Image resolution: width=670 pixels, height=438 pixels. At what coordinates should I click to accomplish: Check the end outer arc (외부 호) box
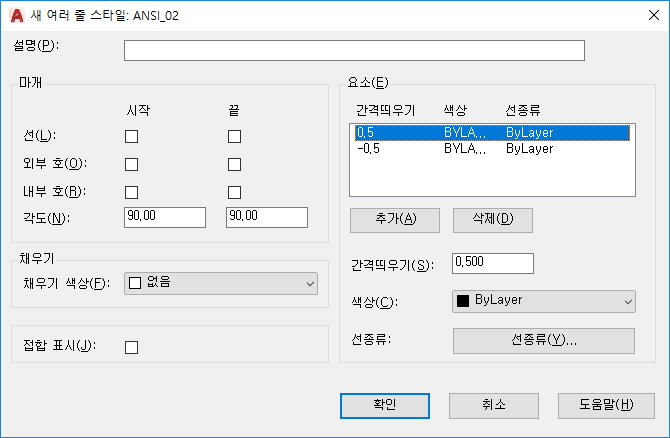(x=234, y=165)
